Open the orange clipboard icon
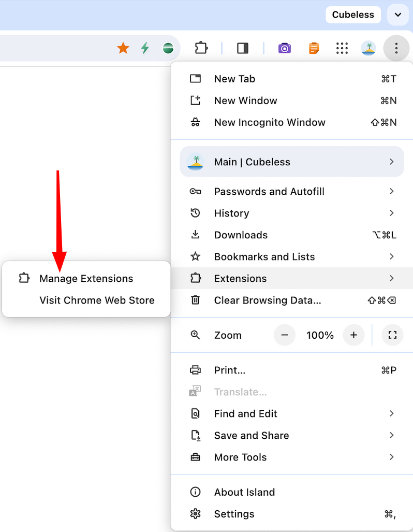Image resolution: width=413 pixels, height=532 pixels. click(x=314, y=48)
